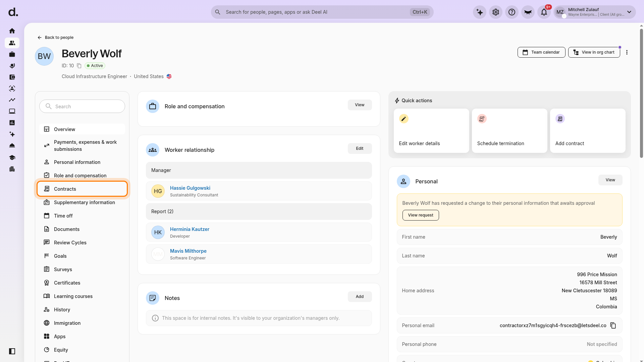The image size is (644, 362).
Task: Open the settings gear icon
Action: (496, 12)
